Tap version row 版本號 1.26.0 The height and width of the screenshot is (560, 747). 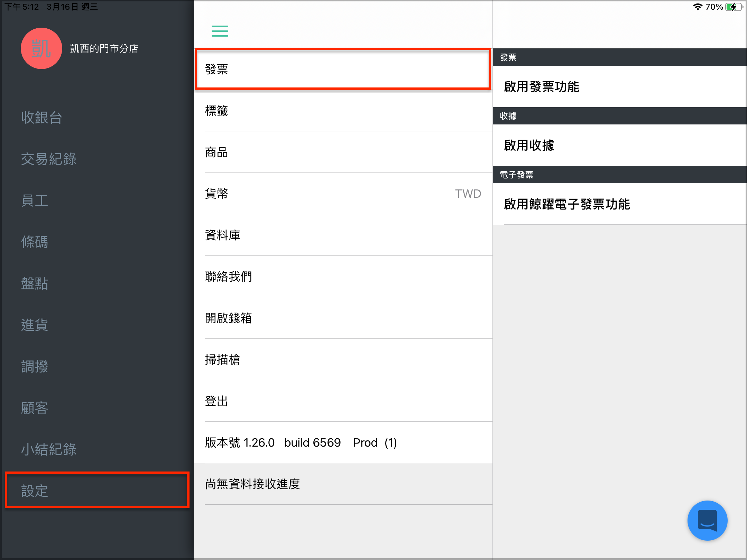point(343,442)
